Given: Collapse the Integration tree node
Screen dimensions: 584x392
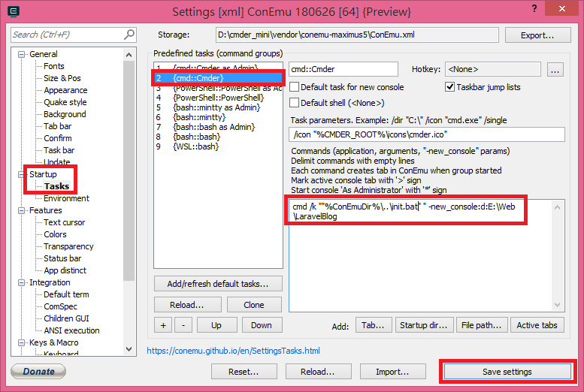Looking at the screenshot, I should point(21,283).
